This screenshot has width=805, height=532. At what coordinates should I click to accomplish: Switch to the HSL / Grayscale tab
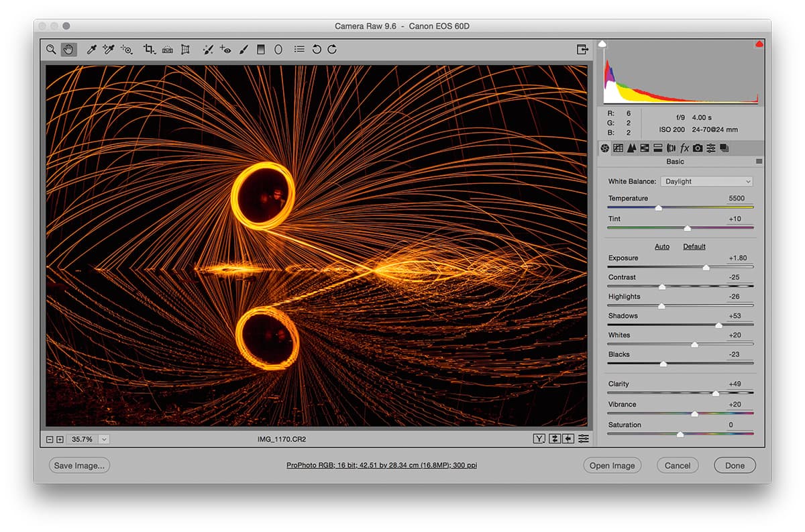(645, 148)
